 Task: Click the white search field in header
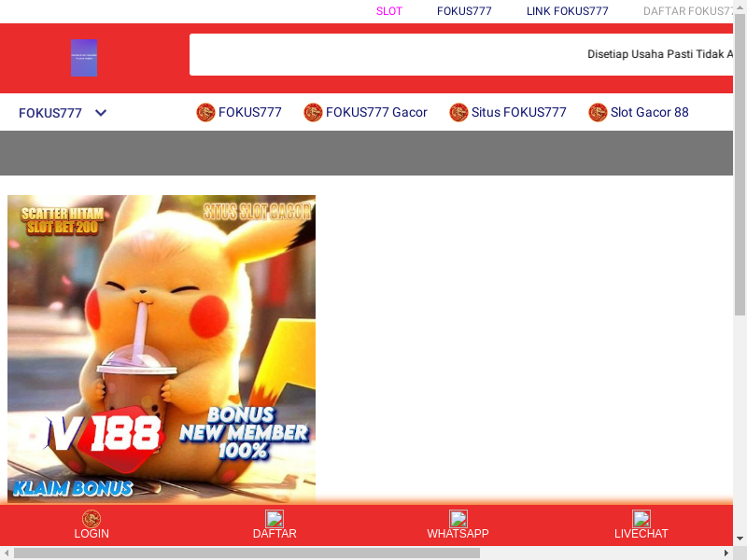[x=383, y=54]
